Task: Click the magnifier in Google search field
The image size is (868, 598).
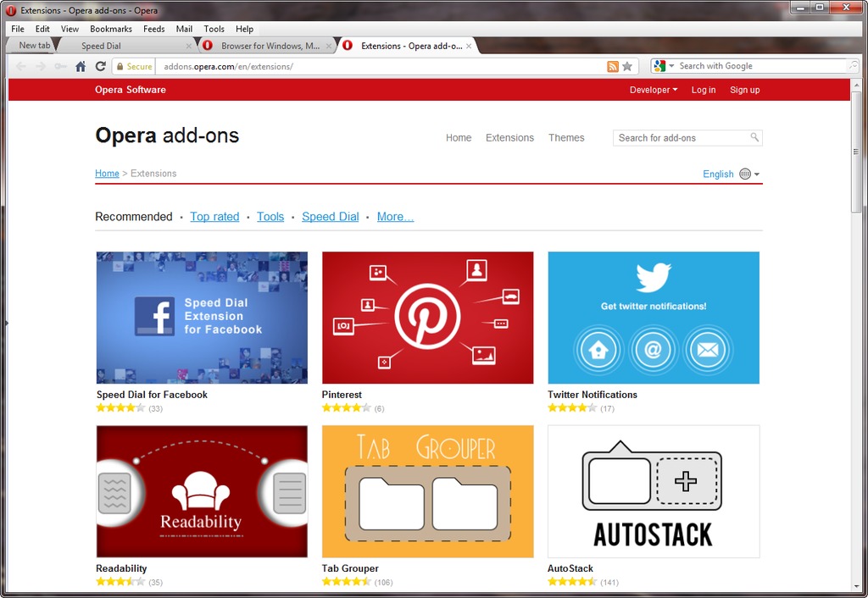Action: (853, 66)
